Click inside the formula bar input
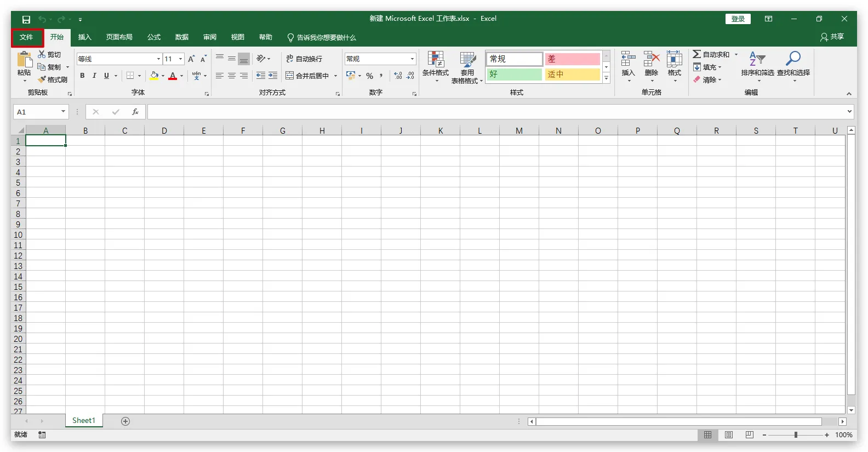The height and width of the screenshot is (452, 868). [493, 112]
